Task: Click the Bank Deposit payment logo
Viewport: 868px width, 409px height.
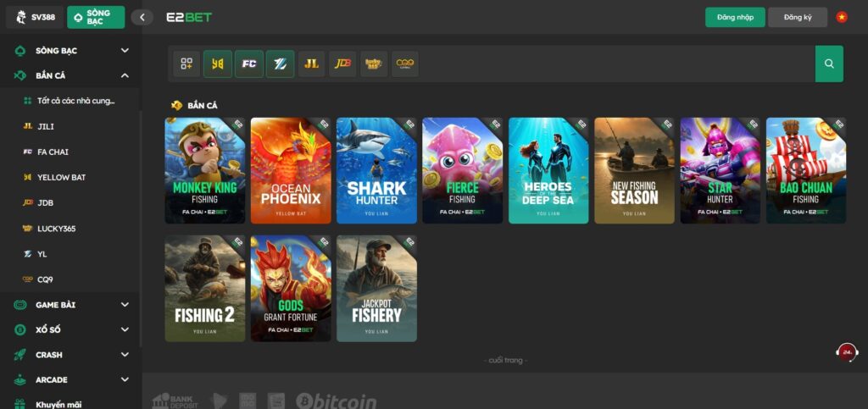Action: [175, 401]
